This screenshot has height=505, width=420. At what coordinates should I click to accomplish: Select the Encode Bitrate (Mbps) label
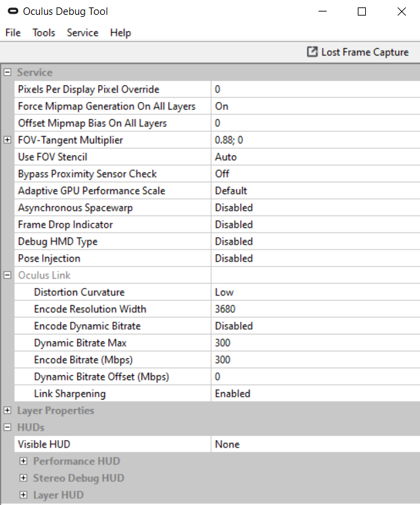point(83,360)
